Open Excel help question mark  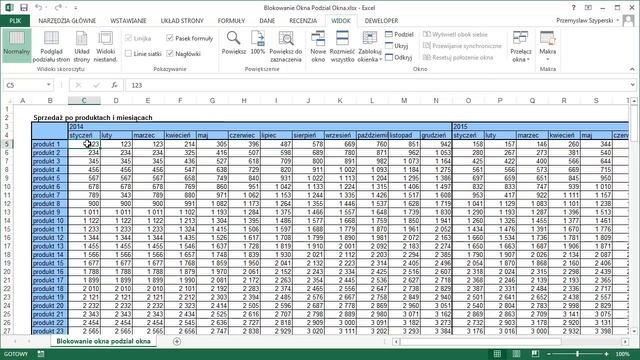point(573,7)
